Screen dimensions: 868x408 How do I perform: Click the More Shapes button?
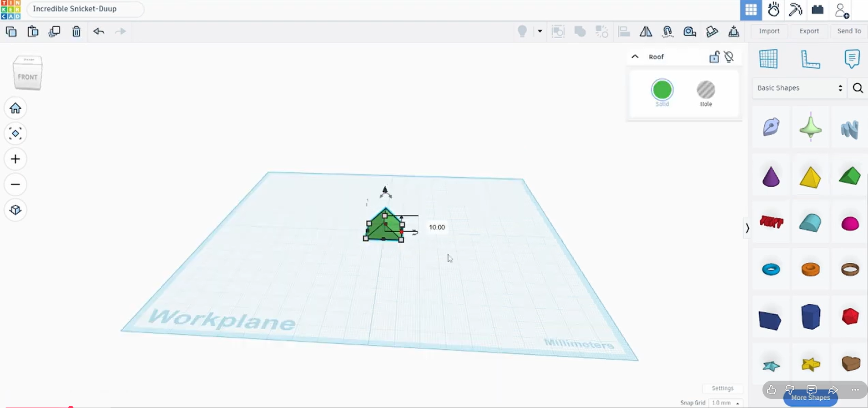[x=811, y=398]
